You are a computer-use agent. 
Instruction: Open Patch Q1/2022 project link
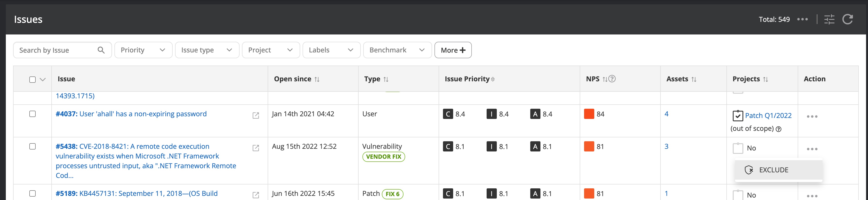pos(768,115)
